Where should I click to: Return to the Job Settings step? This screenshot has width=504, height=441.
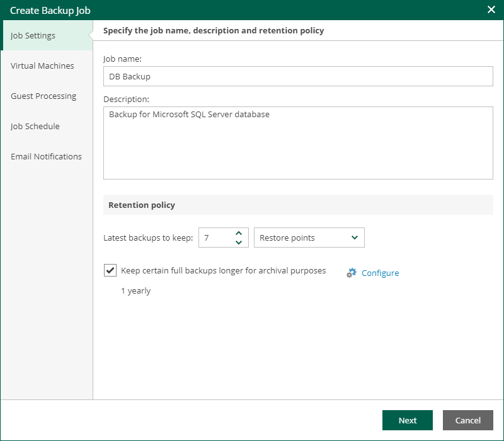coord(33,35)
